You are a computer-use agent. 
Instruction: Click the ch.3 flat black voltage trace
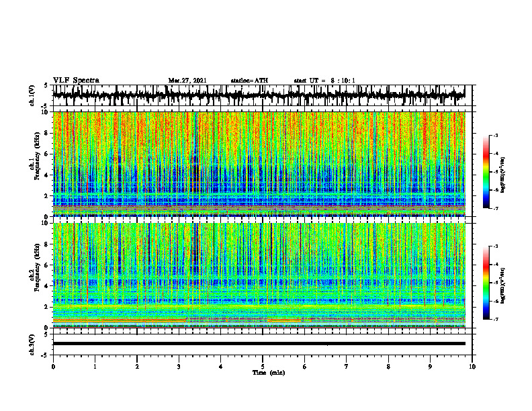pos(259,344)
